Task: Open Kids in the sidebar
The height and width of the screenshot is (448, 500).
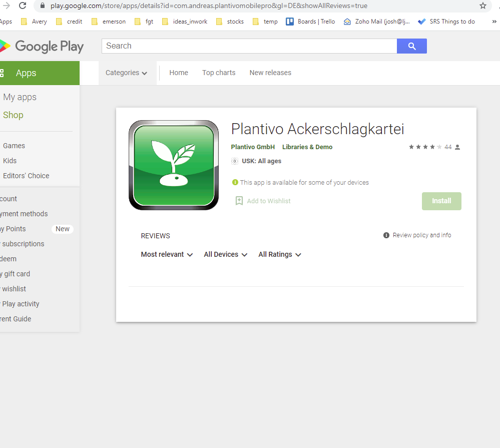Action: pos(10,161)
